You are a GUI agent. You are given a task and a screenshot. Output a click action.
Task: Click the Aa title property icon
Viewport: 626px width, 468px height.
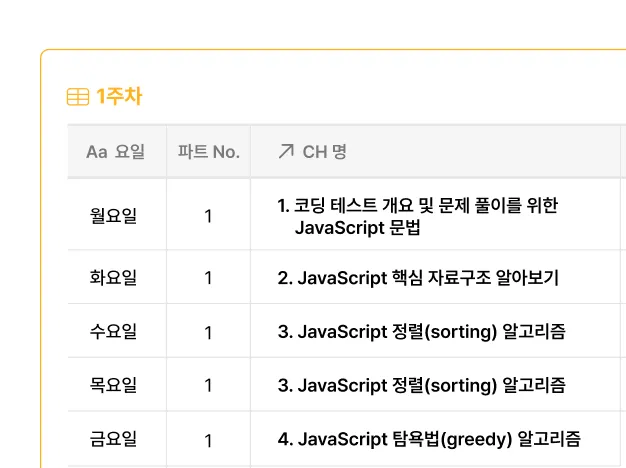tap(97, 152)
